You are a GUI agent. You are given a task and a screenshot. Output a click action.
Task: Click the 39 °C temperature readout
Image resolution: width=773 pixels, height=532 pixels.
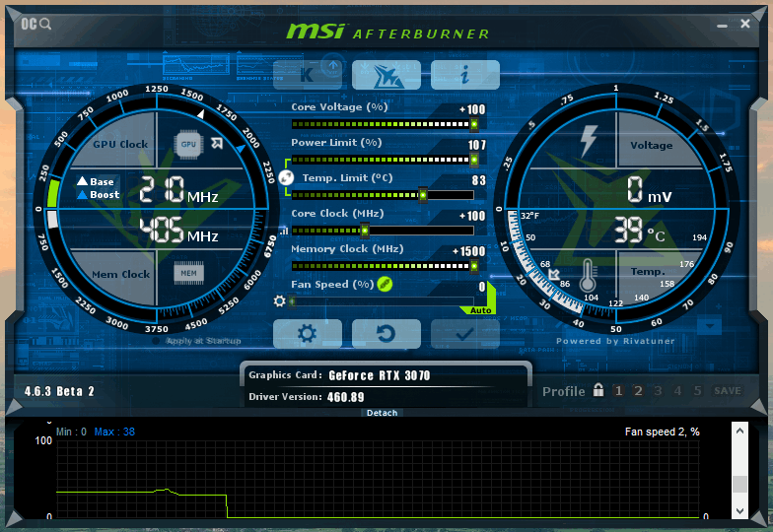(x=639, y=231)
